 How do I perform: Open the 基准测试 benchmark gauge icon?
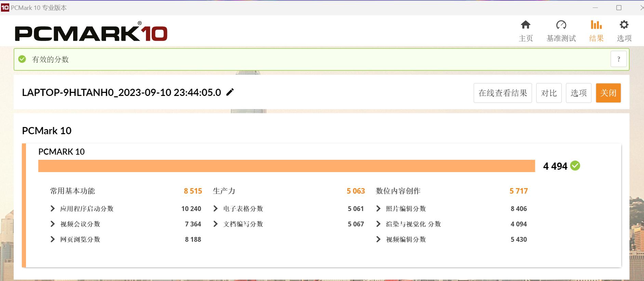click(561, 25)
